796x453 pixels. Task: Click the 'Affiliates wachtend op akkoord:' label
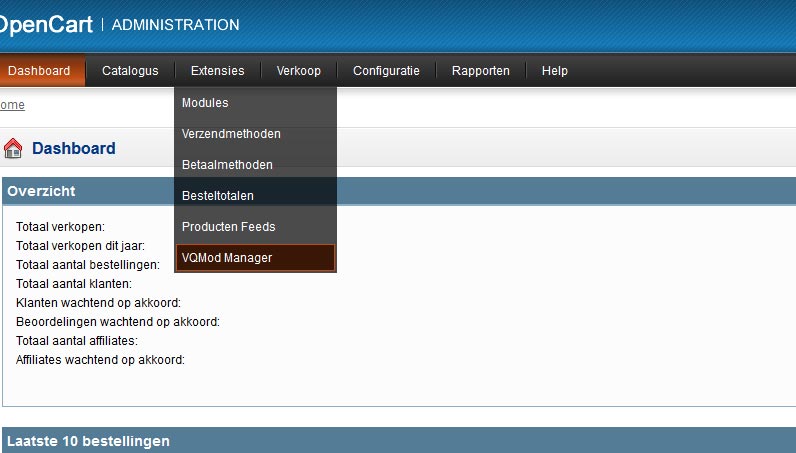[x=100, y=360]
